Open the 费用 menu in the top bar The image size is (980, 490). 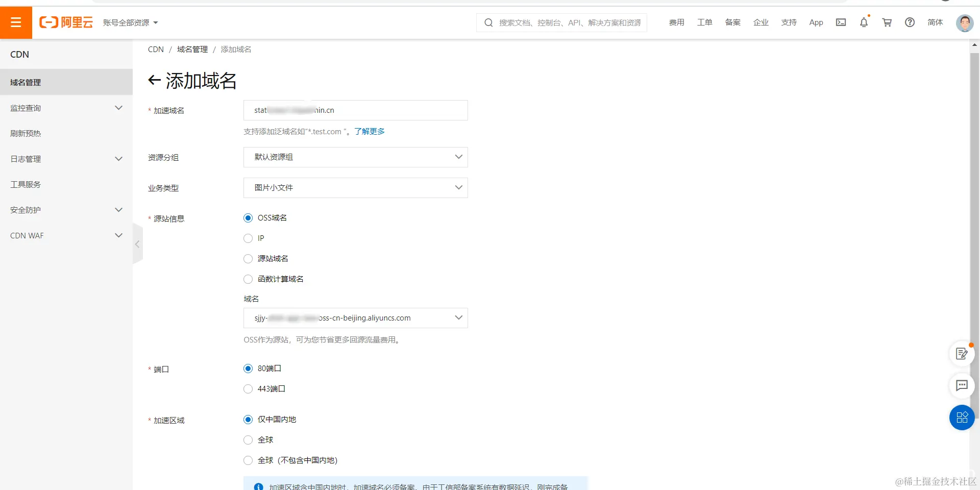click(x=676, y=22)
